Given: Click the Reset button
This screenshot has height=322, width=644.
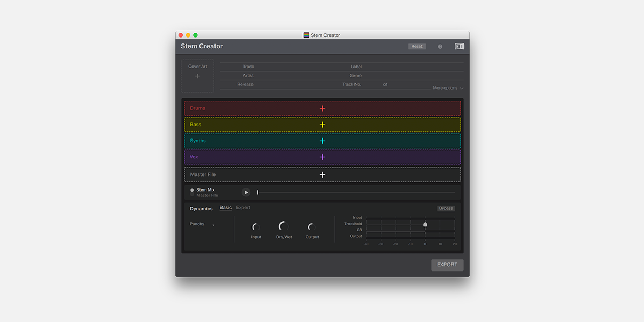Looking at the screenshot, I should 417,47.
